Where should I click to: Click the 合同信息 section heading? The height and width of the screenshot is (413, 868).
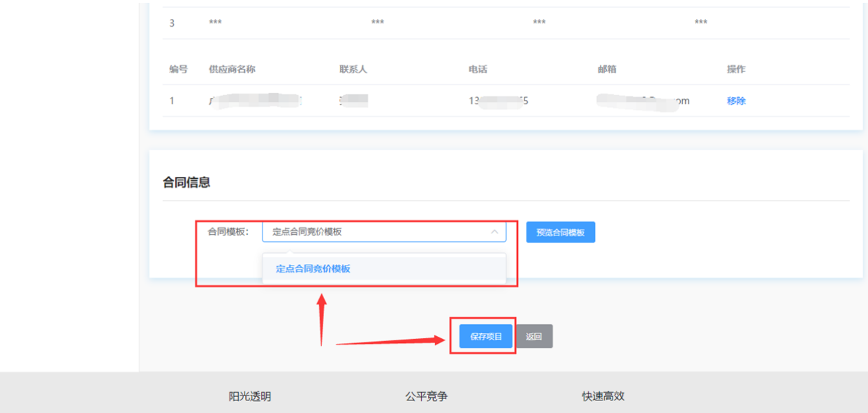tap(186, 182)
